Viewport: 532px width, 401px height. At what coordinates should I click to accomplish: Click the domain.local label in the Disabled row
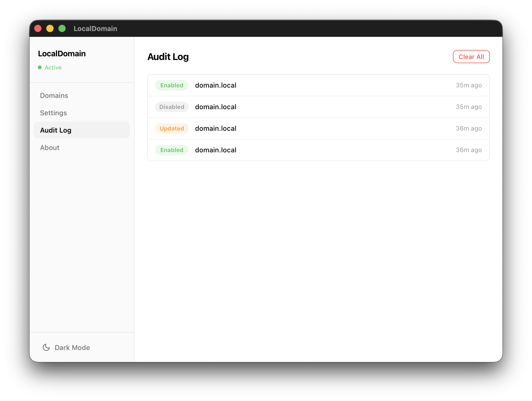click(216, 107)
